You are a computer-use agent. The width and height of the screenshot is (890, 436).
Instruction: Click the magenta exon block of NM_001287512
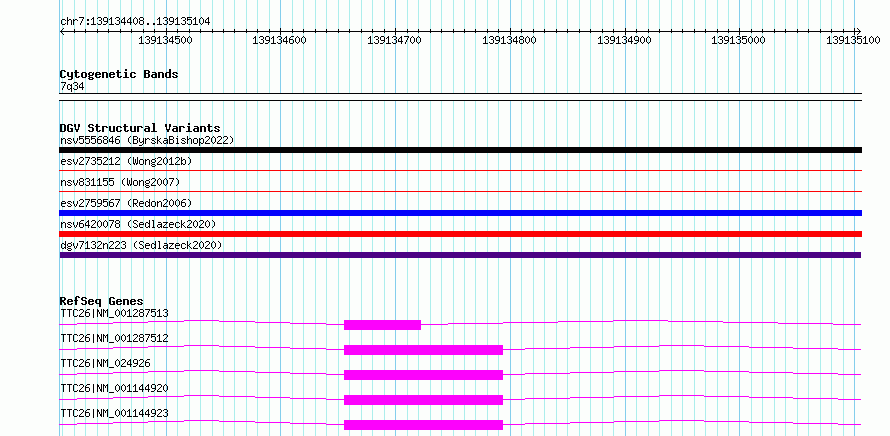point(423,350)
